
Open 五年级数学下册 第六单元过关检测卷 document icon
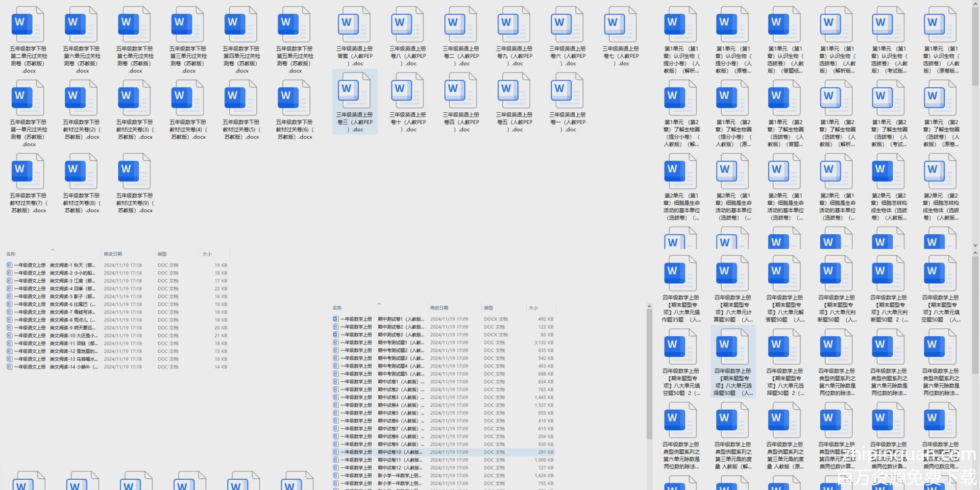click(81, 24)
